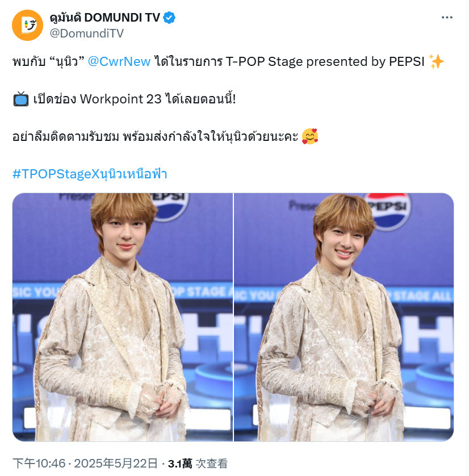Click the smiling face with hearts emoji
The height and width of the screenshot is (476, 469).
[310, 136]
